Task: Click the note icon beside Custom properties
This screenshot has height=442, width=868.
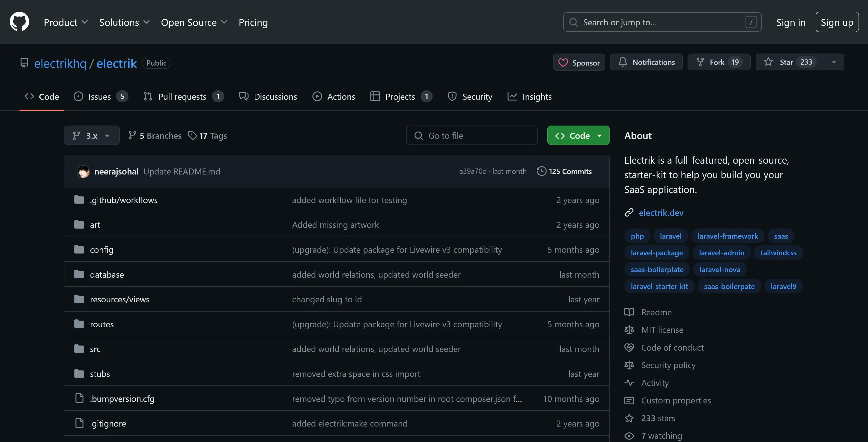Action: point(629,400)
